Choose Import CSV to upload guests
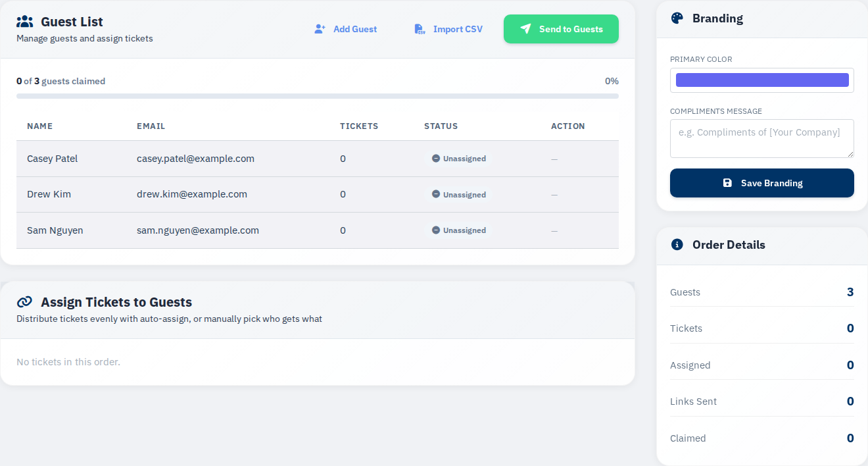The image size is (868, 466). (448, 29)
